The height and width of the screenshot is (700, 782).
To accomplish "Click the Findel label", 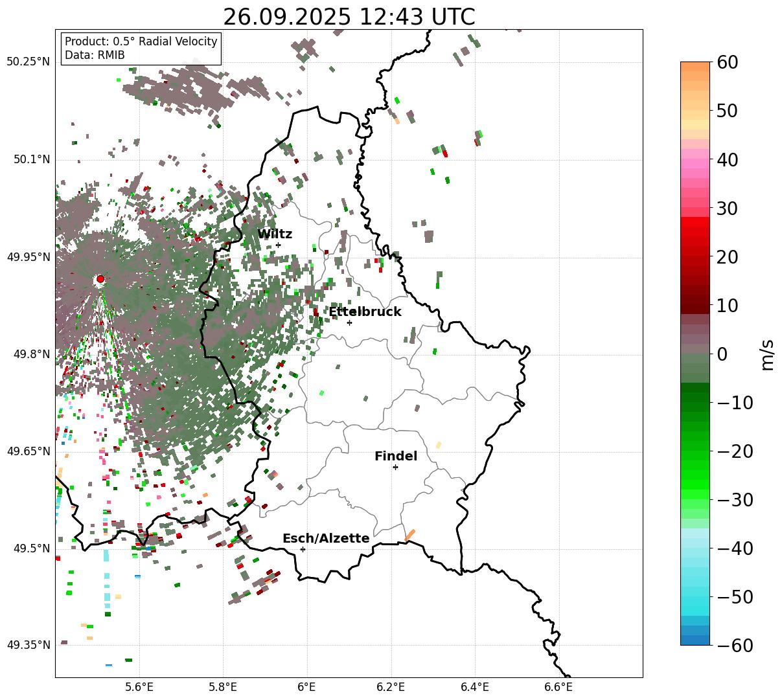I will [x=396, y=456].
